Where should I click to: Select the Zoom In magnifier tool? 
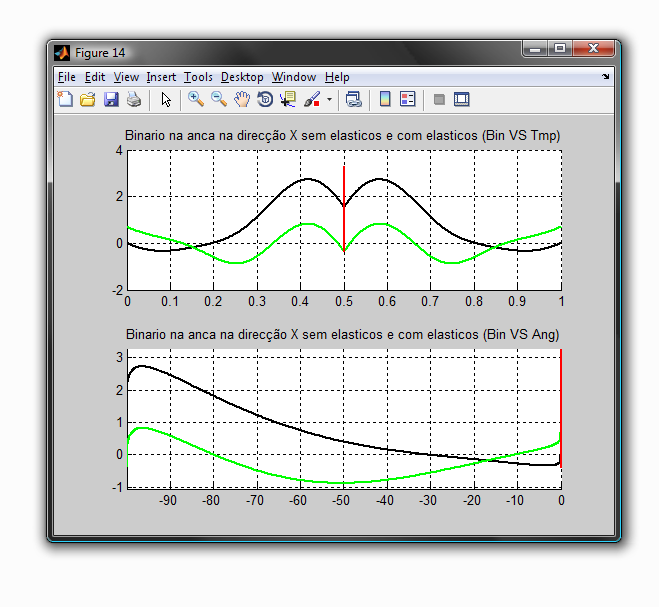[196, 99]
